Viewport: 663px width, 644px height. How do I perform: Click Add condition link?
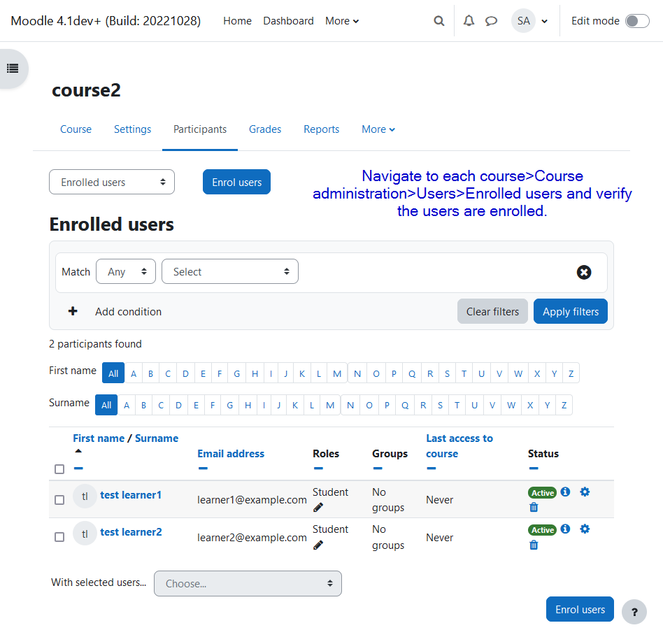128,312
